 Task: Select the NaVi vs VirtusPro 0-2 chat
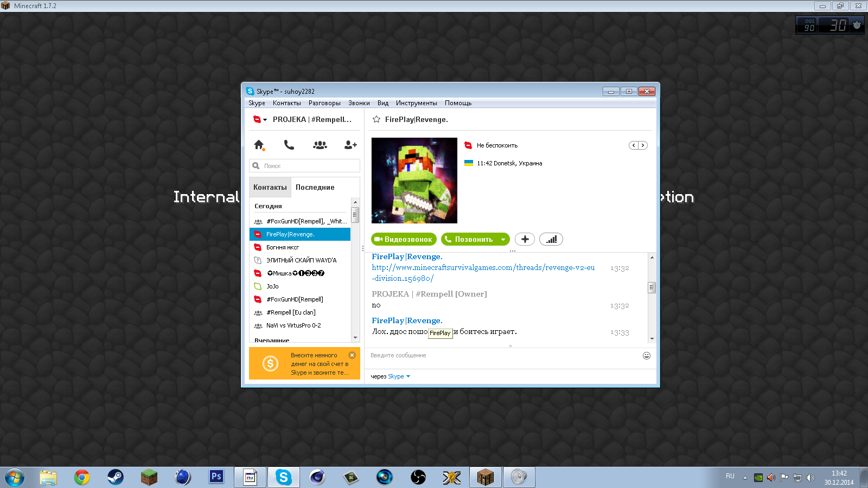point(300,325)
